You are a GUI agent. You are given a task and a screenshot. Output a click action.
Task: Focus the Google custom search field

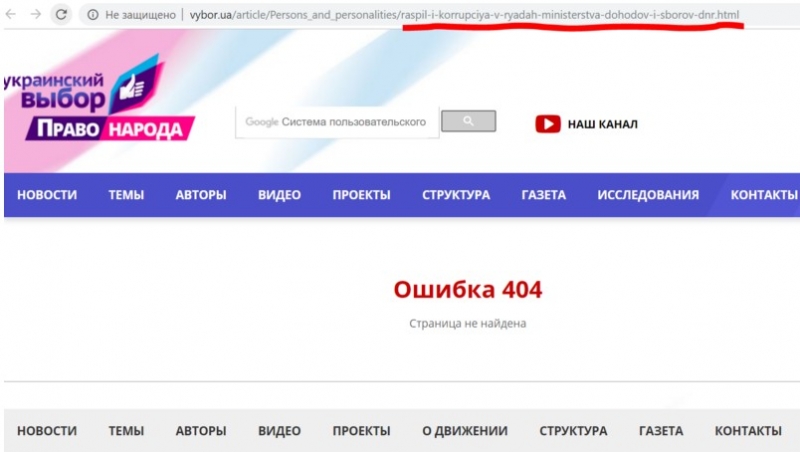337,122
